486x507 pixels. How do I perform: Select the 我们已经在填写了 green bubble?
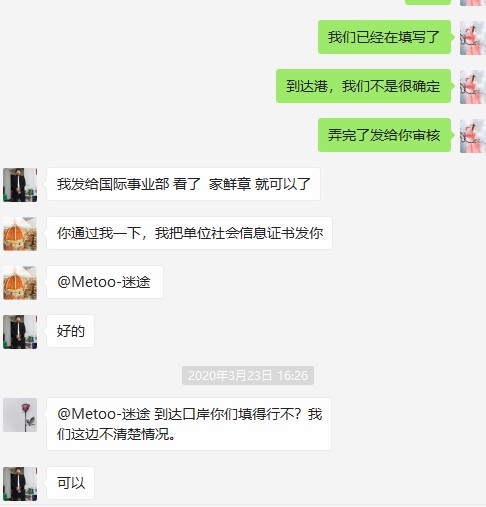[x=384, y=37]
